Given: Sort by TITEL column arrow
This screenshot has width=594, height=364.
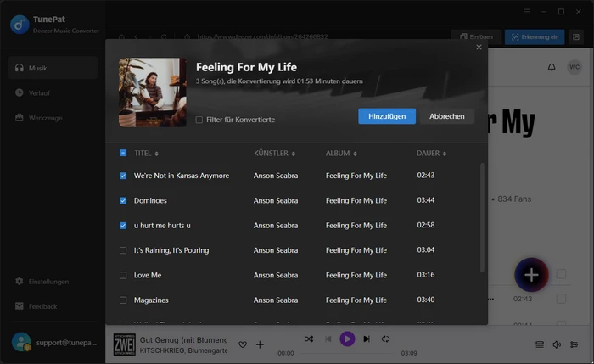Looking at the screenshot, I should click(x=156, y=154).
